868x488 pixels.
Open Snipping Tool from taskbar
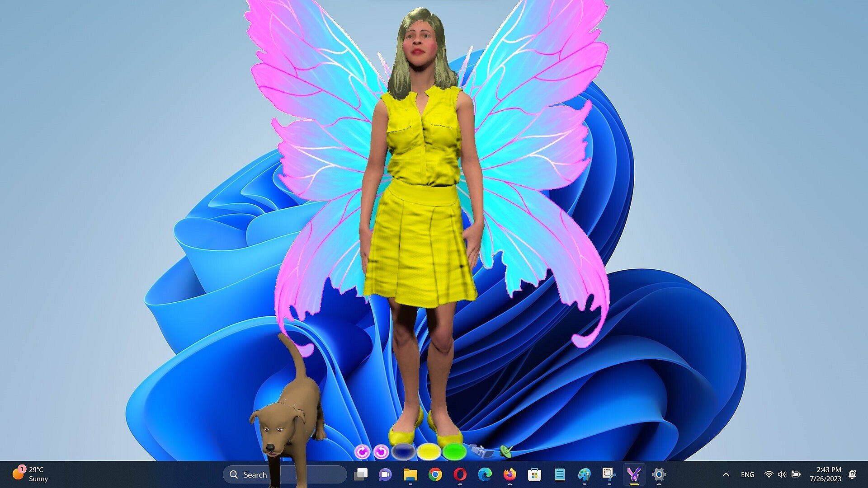[x=609, y=474]
